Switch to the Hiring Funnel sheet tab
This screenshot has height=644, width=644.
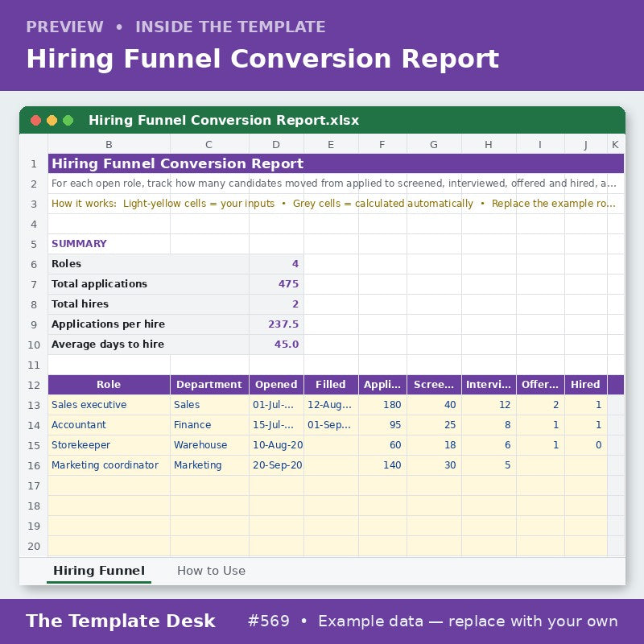tap(99, 571)
